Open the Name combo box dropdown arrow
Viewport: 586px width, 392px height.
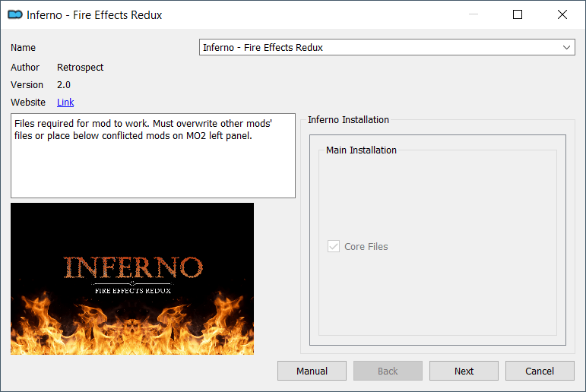[566, 47]
